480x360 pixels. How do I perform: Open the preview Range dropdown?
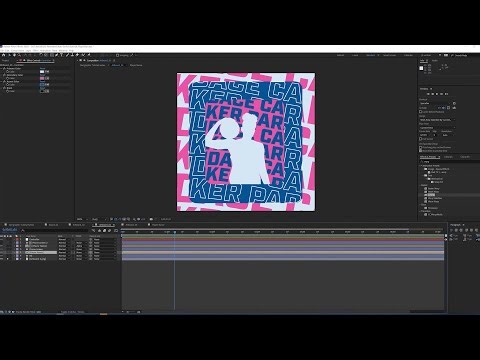pos(437,120)
